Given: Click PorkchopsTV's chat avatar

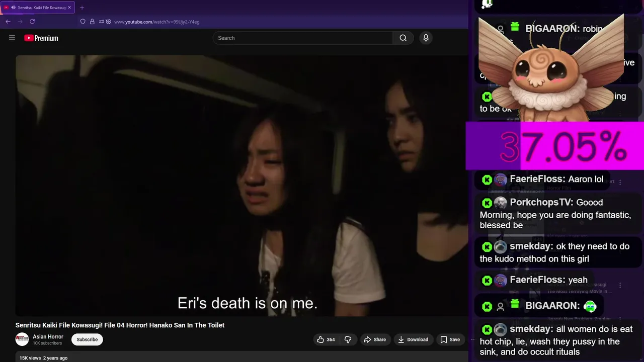Looking at the screenshot, I should click(500, 203).
